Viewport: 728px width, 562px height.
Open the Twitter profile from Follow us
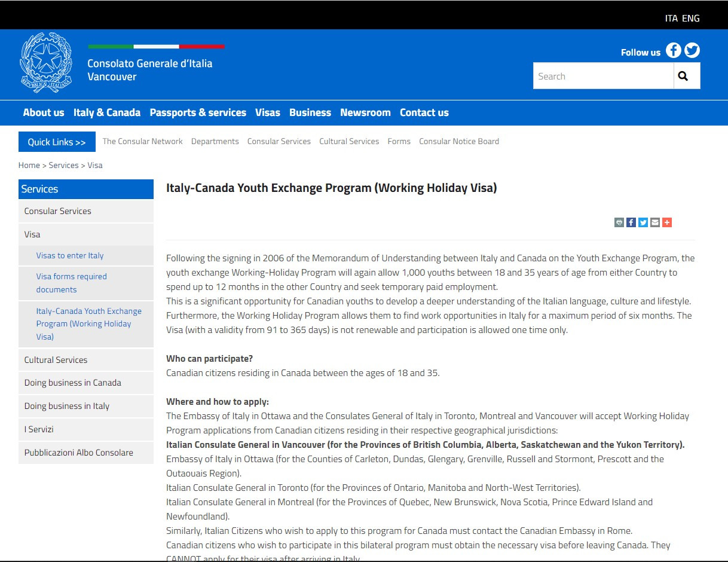coord(692,50)
